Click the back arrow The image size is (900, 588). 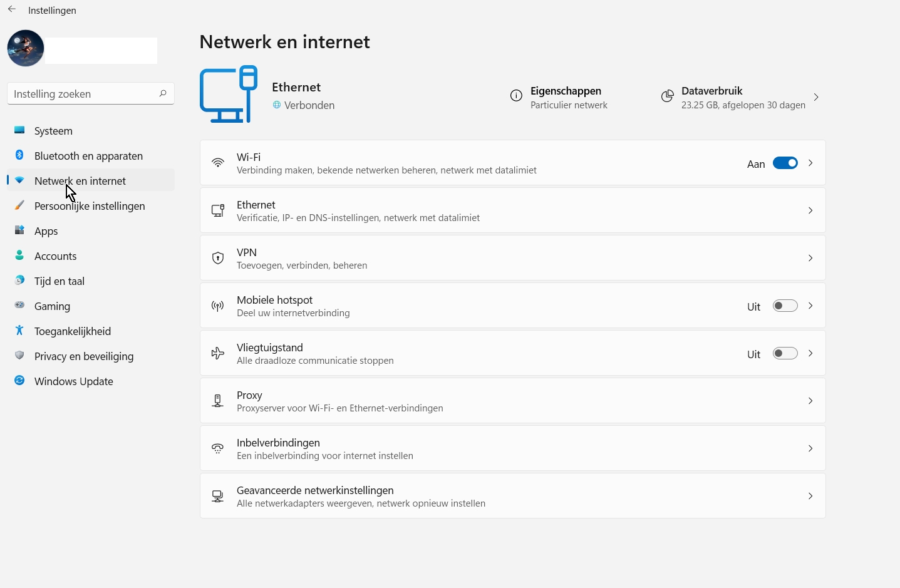click(11, 9)
